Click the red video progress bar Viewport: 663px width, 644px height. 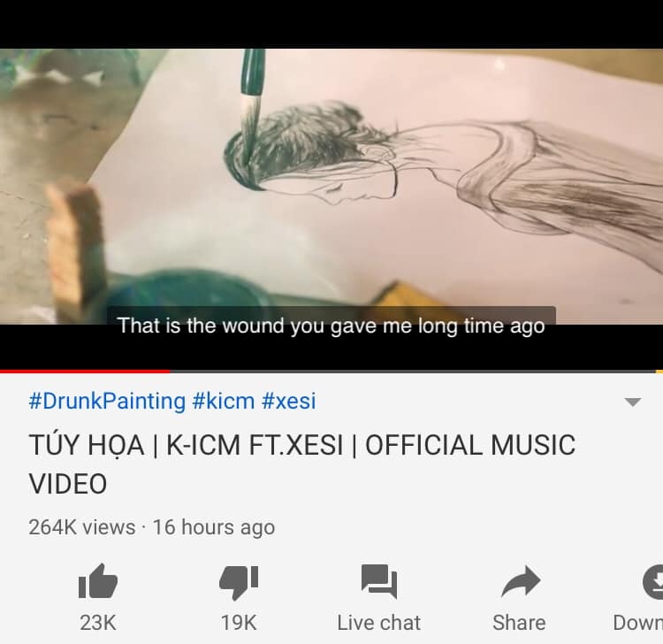84,372
